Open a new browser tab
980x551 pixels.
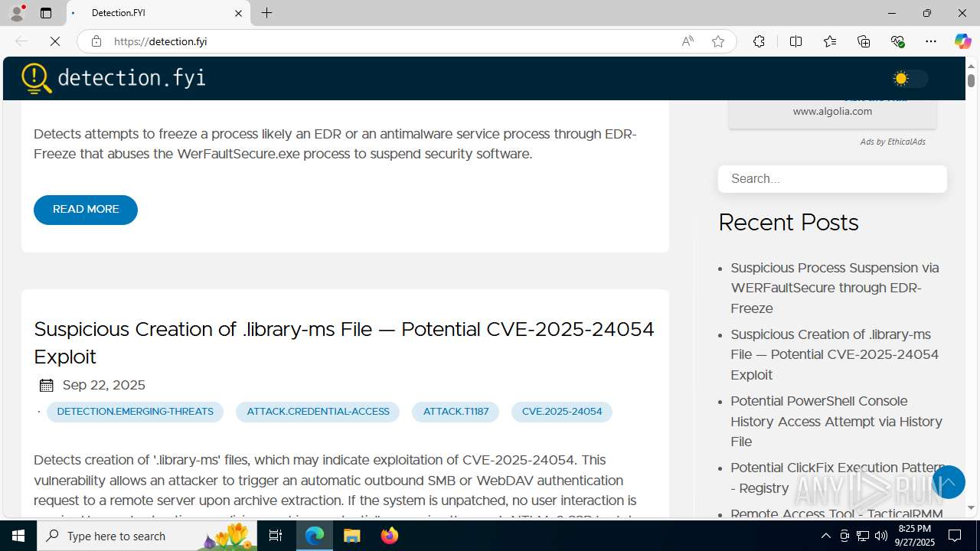click(266, 13)
